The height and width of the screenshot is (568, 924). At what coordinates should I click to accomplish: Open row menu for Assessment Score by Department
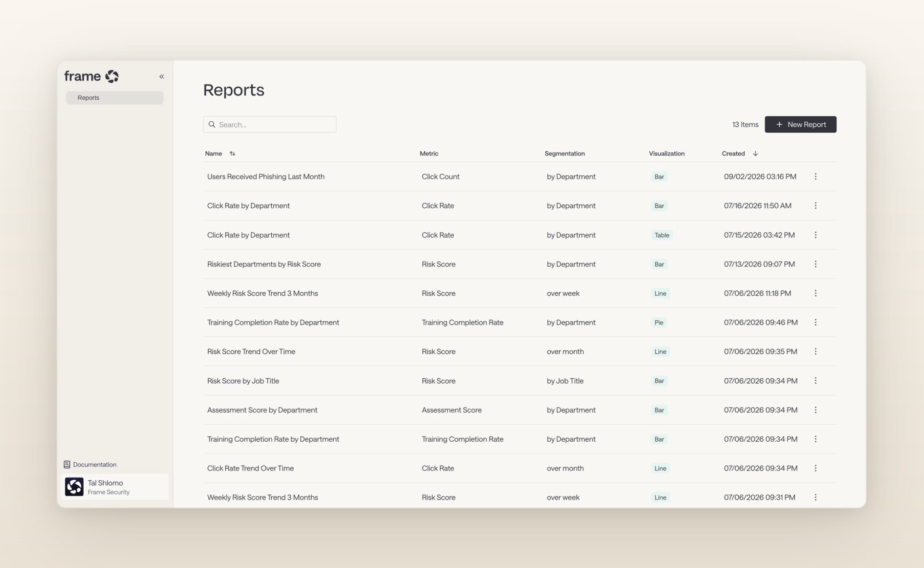816,410
